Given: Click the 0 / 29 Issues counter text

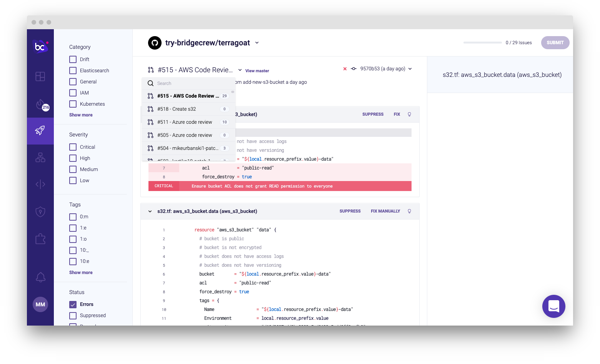Looking at the screenshot, I should [x=519, y=43].
